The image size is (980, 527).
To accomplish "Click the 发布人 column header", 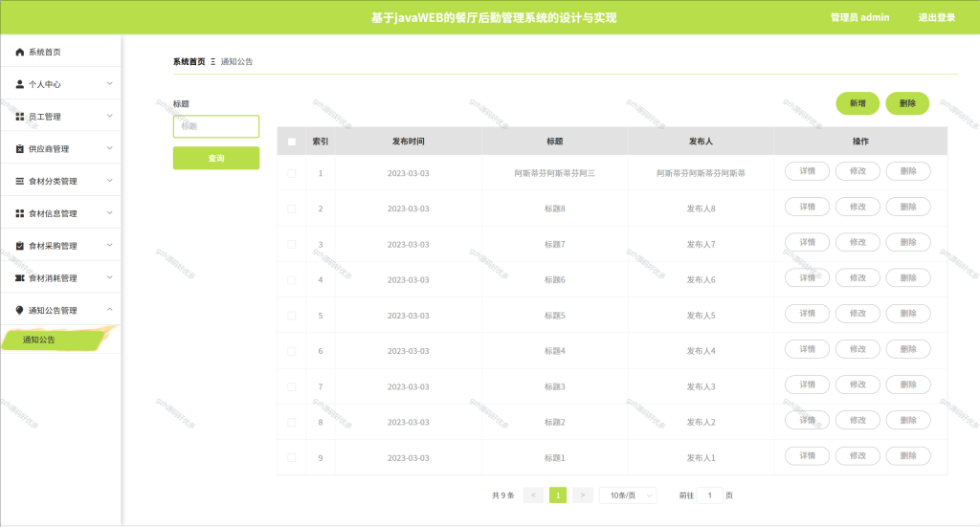I will click(701, 142).
